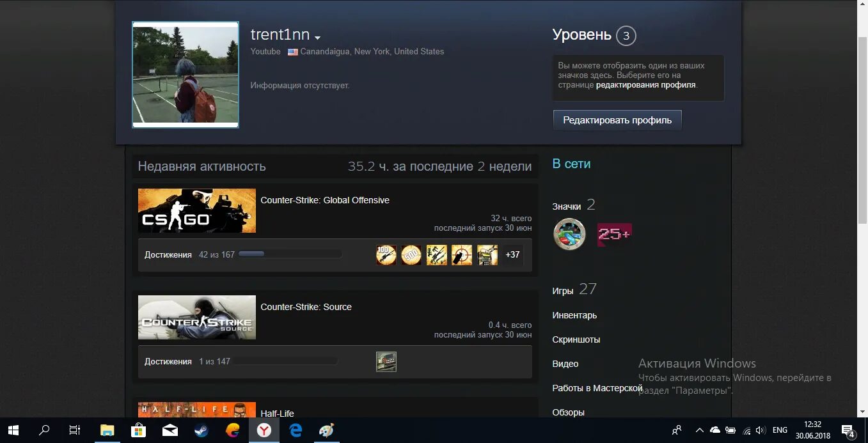Viewport: 868px width, 443px height.
Task: Open the Counter-Strike: Global Offensive title link
Action: (x=325, y=200)
